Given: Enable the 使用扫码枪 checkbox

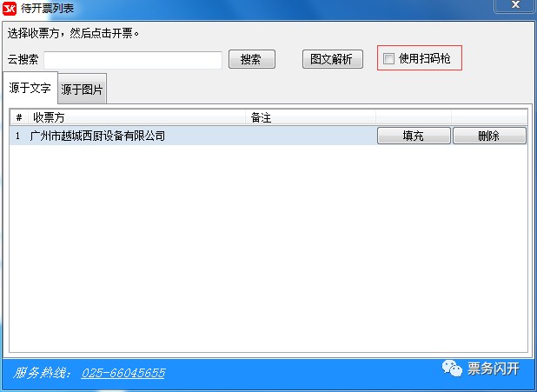Looking at the screenshot, I should tap(388, 58).
